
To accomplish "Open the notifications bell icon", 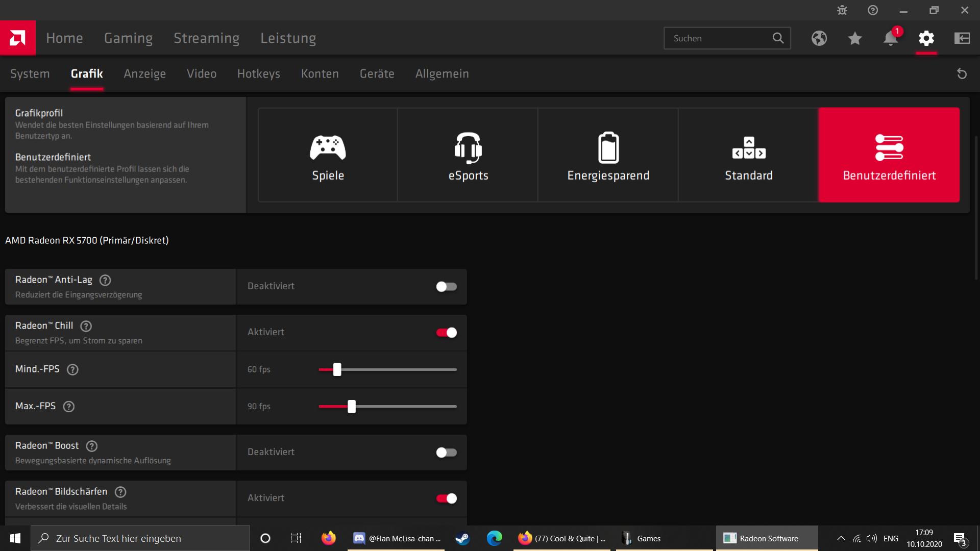I will [x=890, y=38].
